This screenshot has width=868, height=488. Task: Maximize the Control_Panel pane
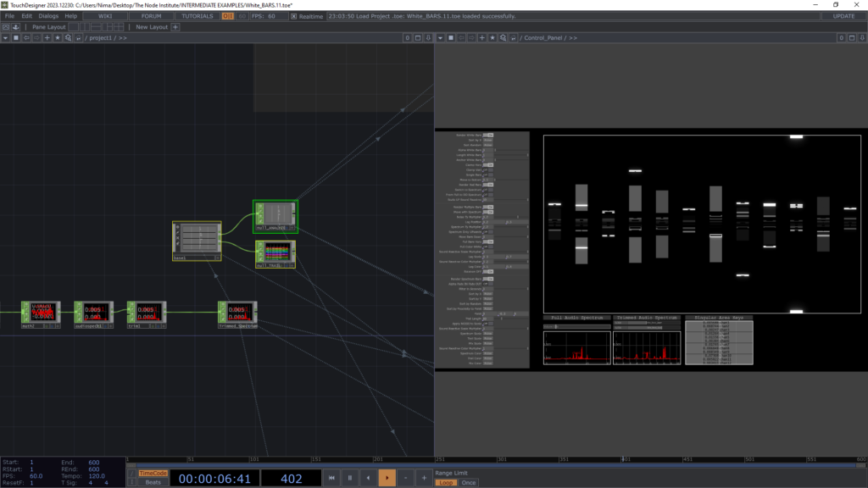click(x=852, y=38)
